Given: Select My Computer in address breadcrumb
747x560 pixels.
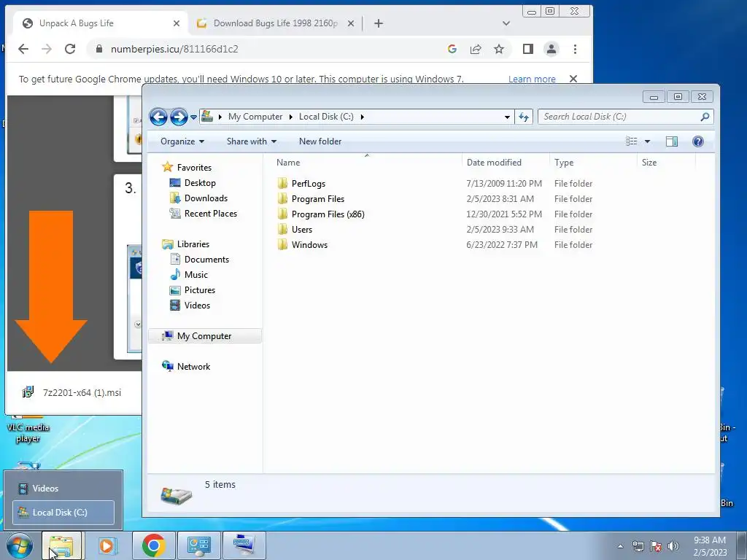Looking at the screenshot, I should (x=255, y=117).
